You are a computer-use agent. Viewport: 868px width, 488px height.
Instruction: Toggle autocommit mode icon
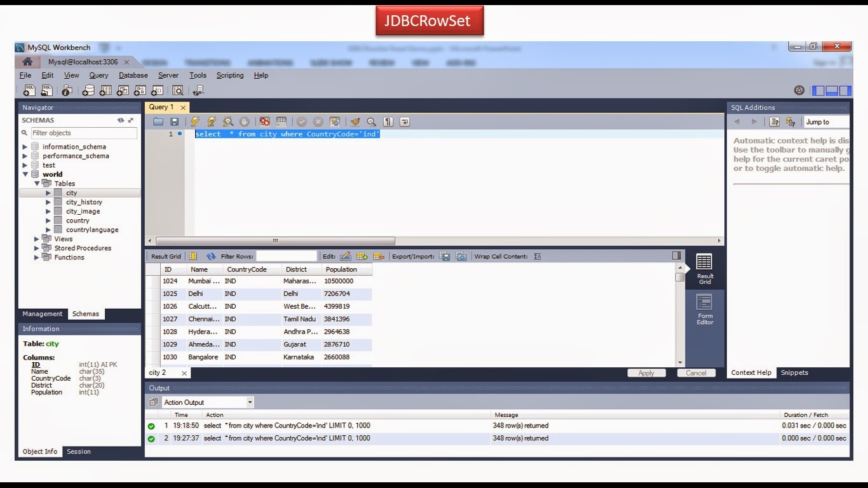click(335, 121)
